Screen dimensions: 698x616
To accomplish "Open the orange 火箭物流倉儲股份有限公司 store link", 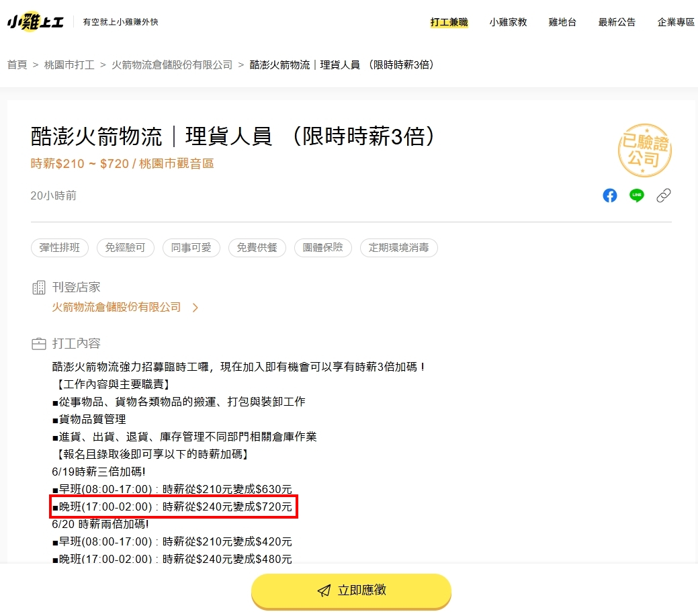I will pyautogui.click(x=116, y=307).
